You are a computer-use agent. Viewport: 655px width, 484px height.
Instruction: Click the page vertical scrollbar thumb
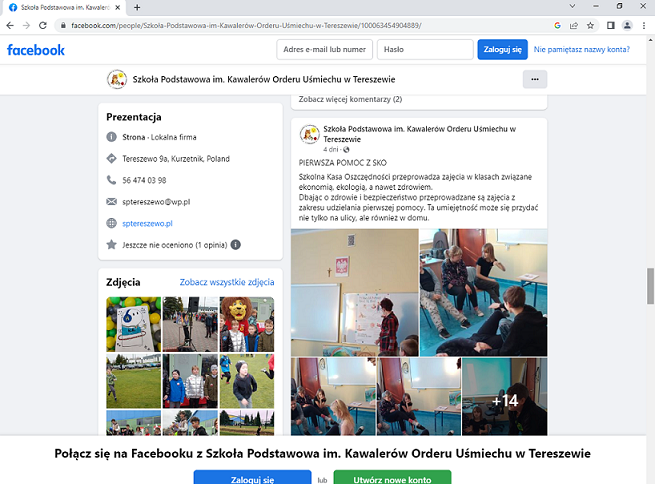click(x=650, y=286)
